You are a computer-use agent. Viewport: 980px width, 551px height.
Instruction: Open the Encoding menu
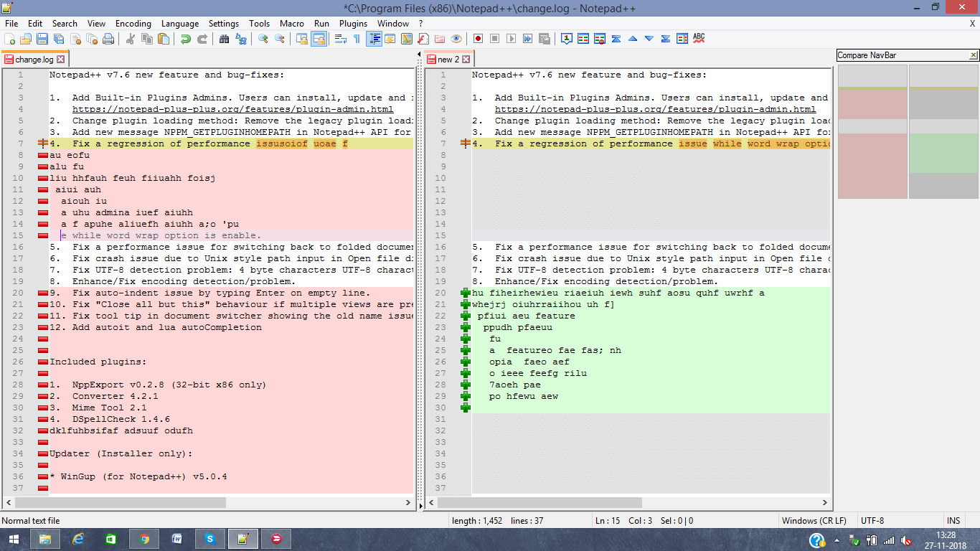[133, 24]
